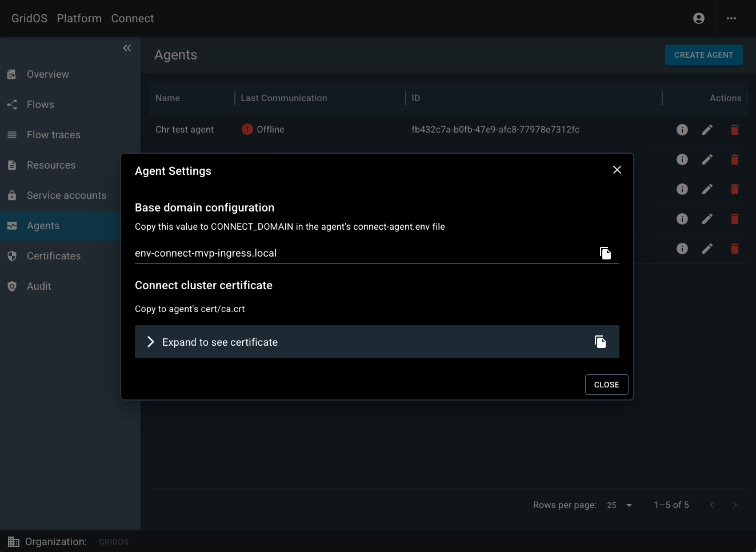Select the Certificates icon in the sidebar
Viewport: 756px width, 552px height.
click(x=12, y=255)
